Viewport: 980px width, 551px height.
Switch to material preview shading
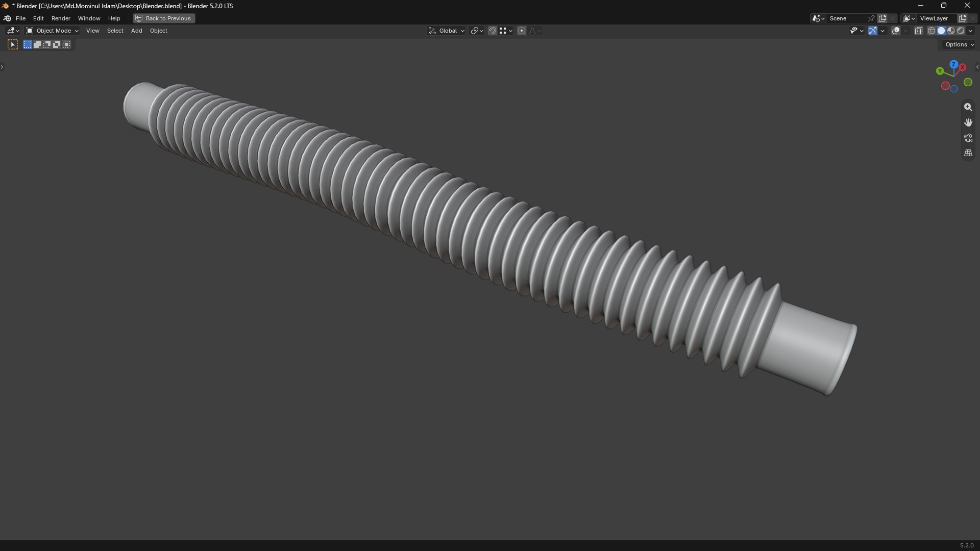coord(951,31)
